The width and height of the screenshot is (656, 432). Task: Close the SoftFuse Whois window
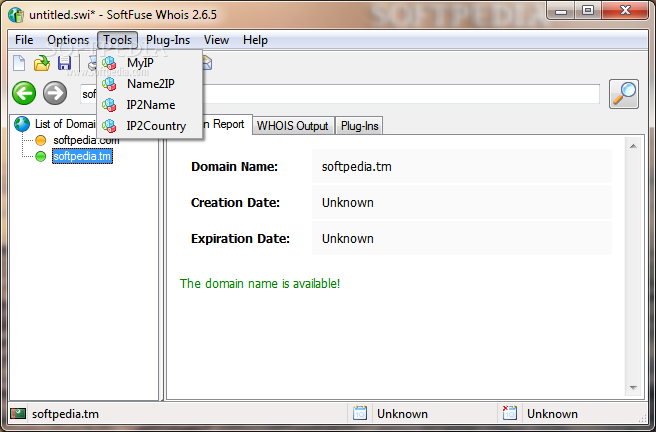625,11
